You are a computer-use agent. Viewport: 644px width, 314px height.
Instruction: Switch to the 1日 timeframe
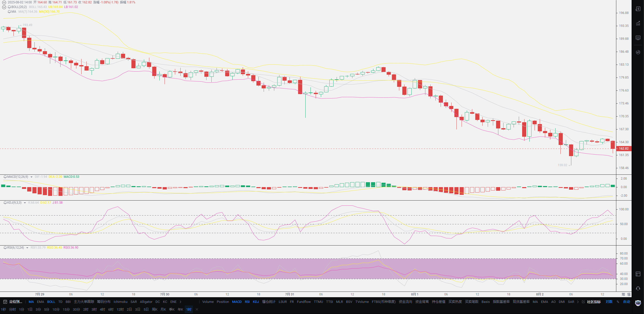click(30, 309)
